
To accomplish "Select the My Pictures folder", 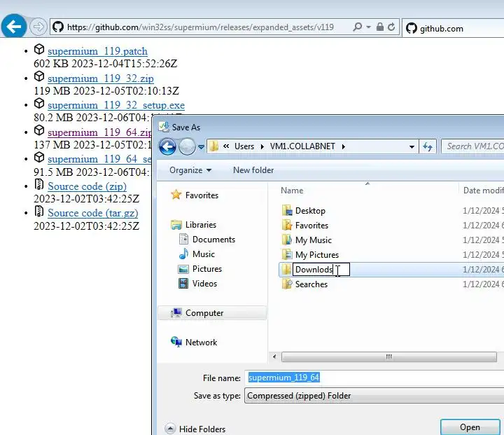I will [316, 255].
